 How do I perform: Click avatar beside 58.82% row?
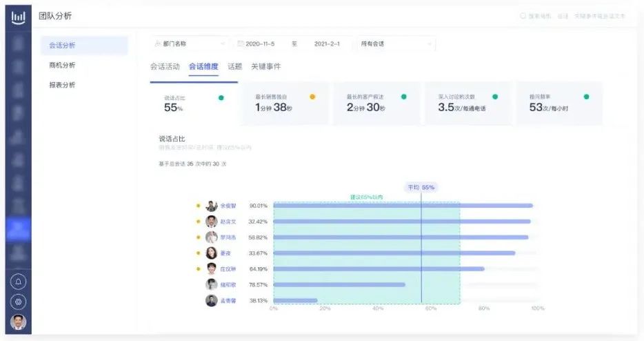click(x=212, y=237)
